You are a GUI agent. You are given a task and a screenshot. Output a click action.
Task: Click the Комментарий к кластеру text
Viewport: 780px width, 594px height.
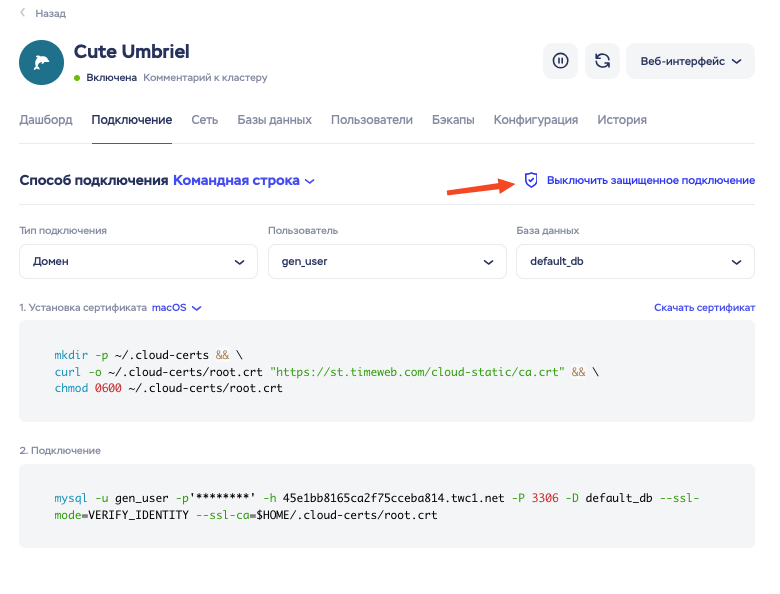(205, 77)
